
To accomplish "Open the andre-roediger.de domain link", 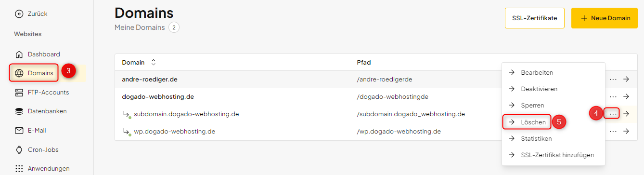I will [150, 79].
